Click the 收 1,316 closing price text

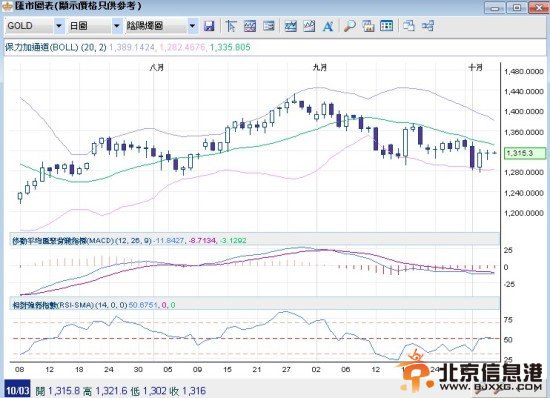pyautogui.click(x=187, y=391)
